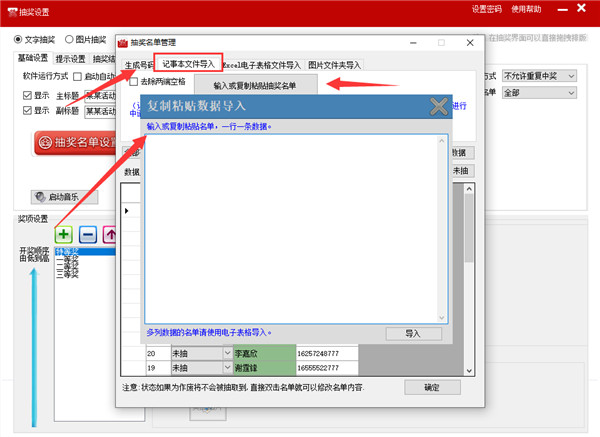
Task: Click phone number 16555522777
Action: pos(327,368)
